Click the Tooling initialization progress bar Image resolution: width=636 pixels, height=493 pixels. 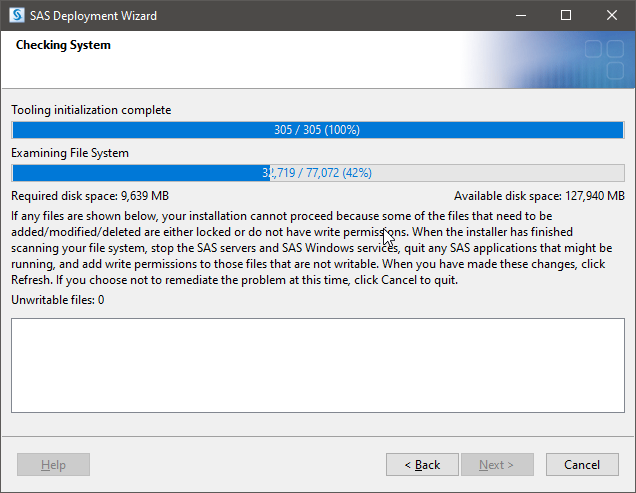click(x=318, y=130)
